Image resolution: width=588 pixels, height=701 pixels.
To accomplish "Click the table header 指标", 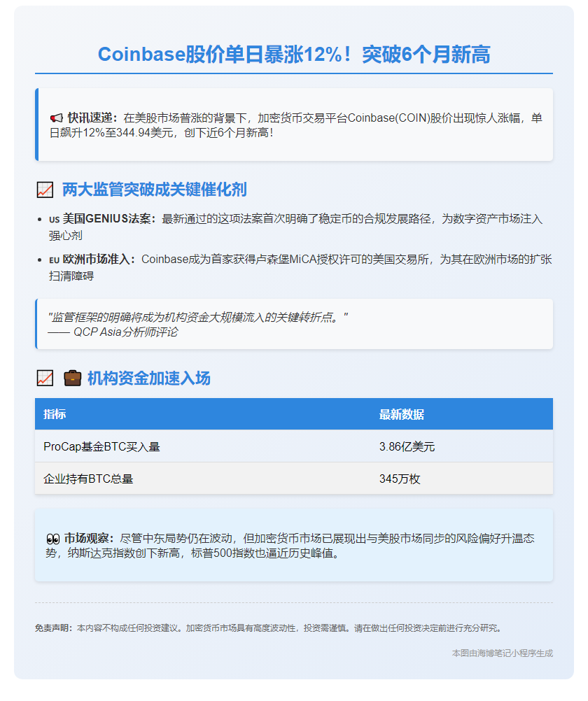I will pyautogui.click(x=55, y=414).
